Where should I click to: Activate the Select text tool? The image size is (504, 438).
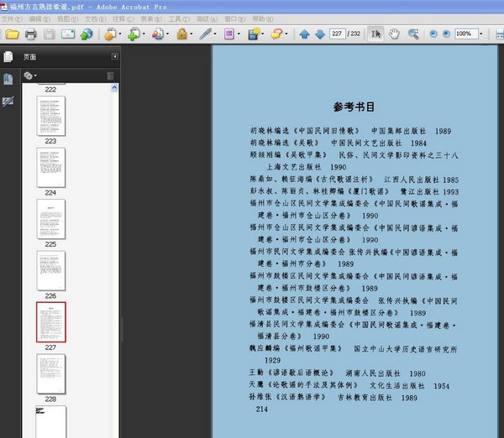375,34
